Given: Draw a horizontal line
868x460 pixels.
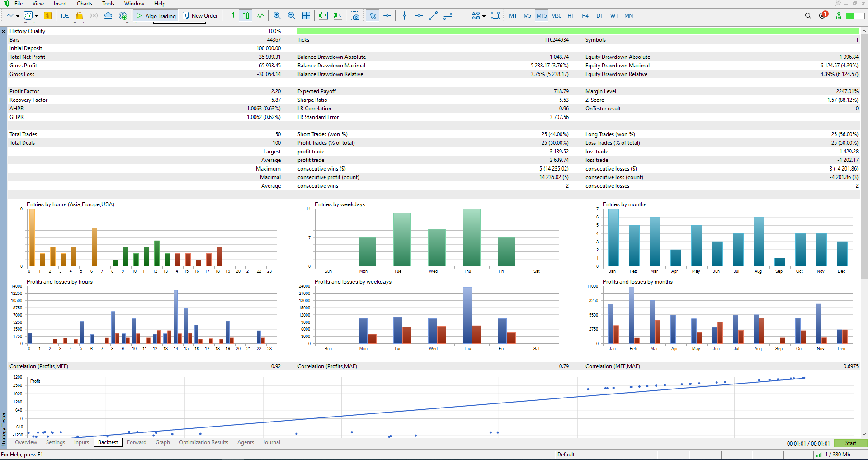Looking at the screenshot, I should 419,16.
